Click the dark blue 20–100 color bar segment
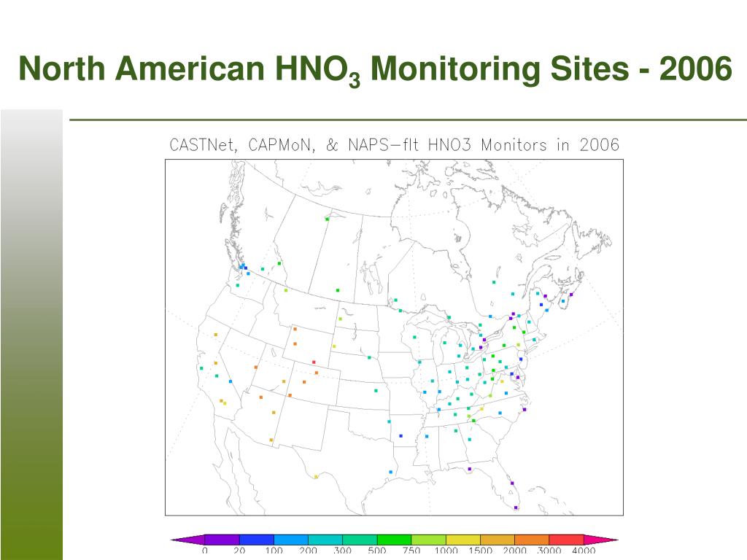Image resolution: width=747 pixels, height=560 pixels. tap(256, 540)
